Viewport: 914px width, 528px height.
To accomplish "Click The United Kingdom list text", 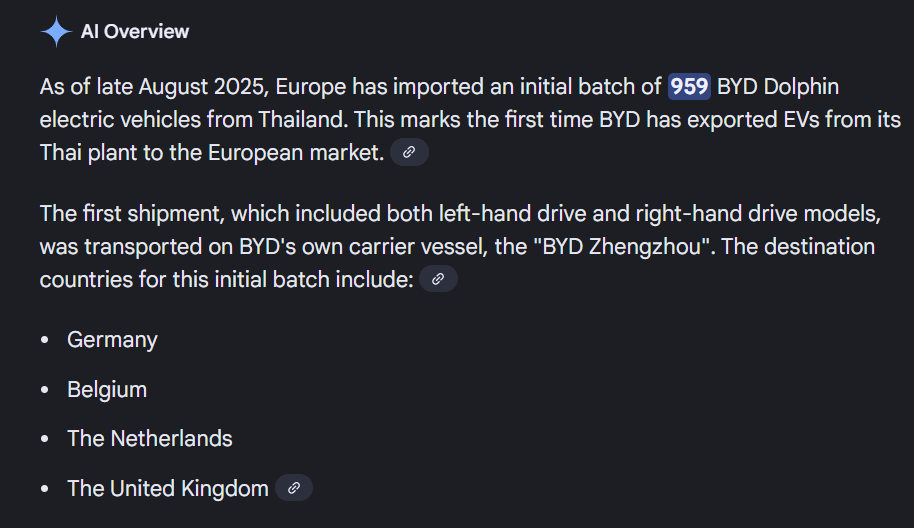I will point(167,488).
